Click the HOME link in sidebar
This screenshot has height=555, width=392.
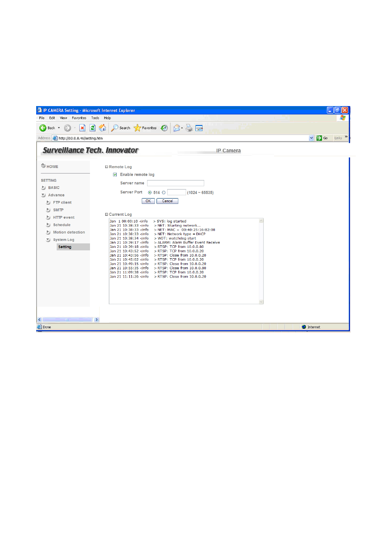[x=52, y=166]
